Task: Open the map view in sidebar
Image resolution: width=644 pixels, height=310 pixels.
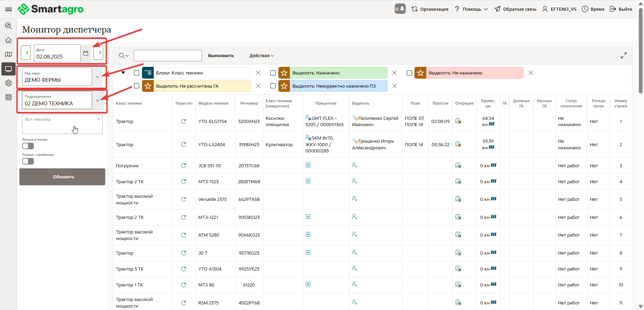Action: pos(8,54)
